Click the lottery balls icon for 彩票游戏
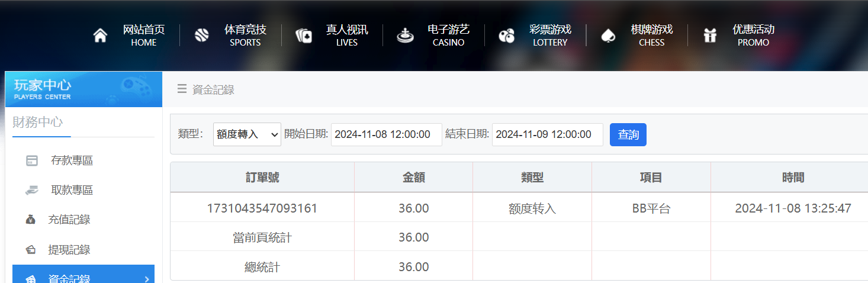This screenshot has width=868, height=283. click(x=506, y=36)
